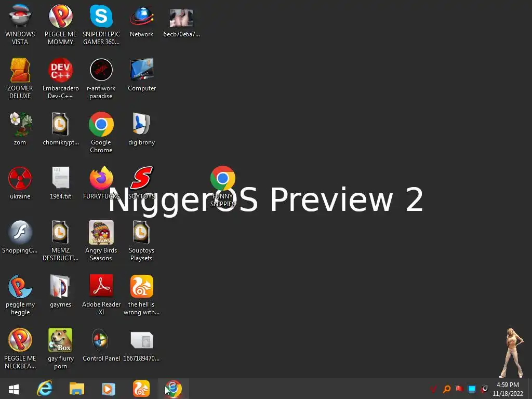
Task: Open the clock showing 4:59 PM
Action: (508, 389)
